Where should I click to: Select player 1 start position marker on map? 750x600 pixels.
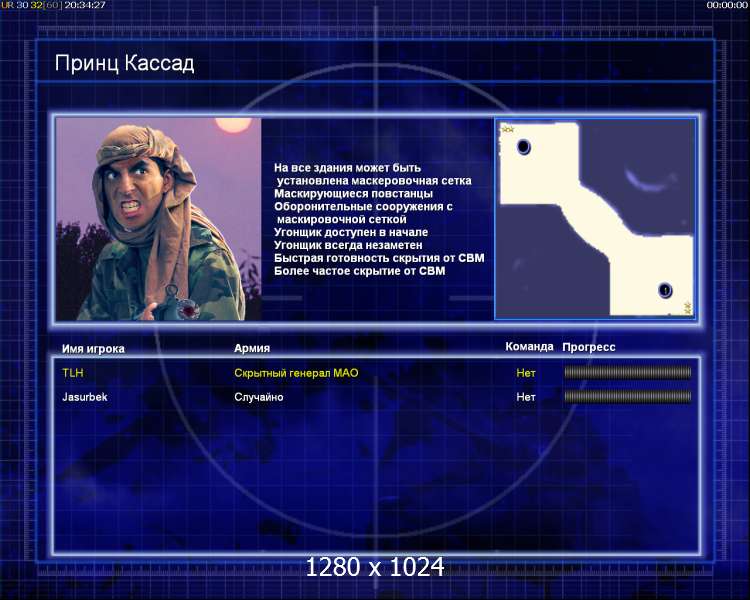tap(665, 290)
